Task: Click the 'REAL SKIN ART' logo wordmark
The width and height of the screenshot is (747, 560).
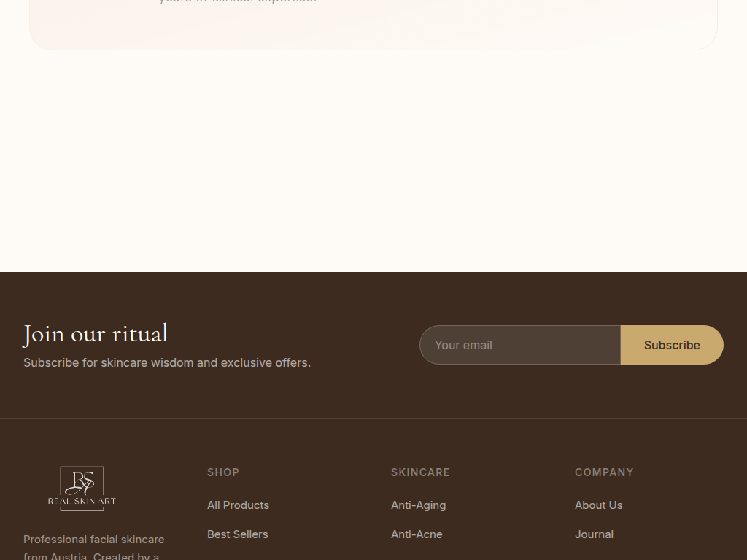Action: [82, 501]
